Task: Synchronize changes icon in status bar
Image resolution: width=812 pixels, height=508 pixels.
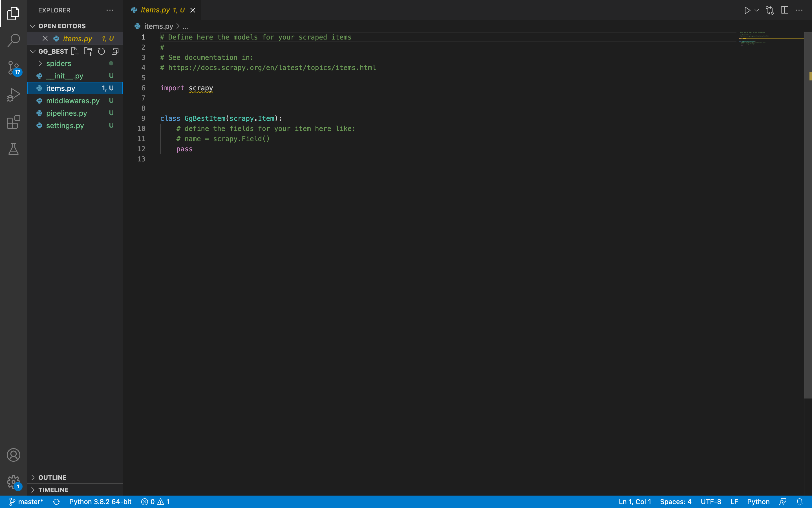Action: (56, 502)
